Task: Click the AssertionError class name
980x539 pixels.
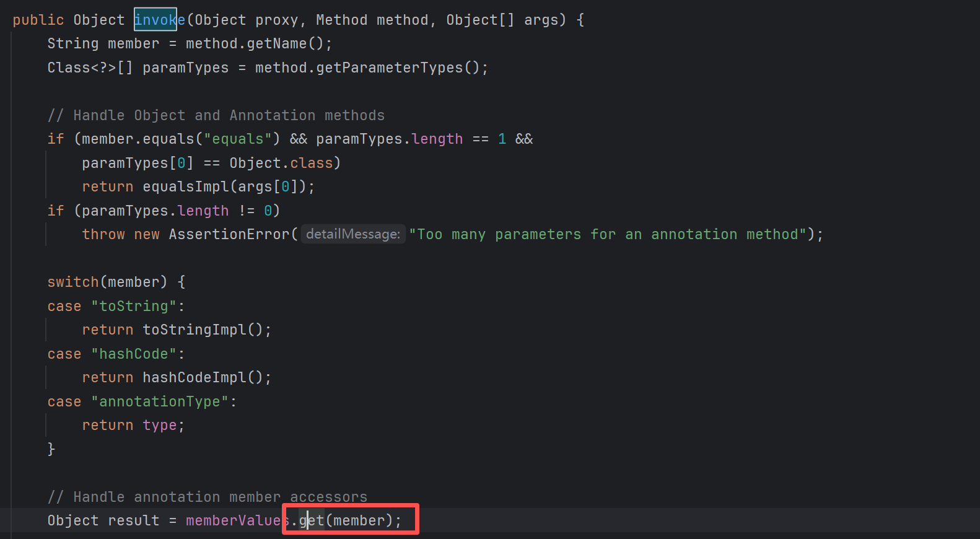Action: click(x=229, y=234)
